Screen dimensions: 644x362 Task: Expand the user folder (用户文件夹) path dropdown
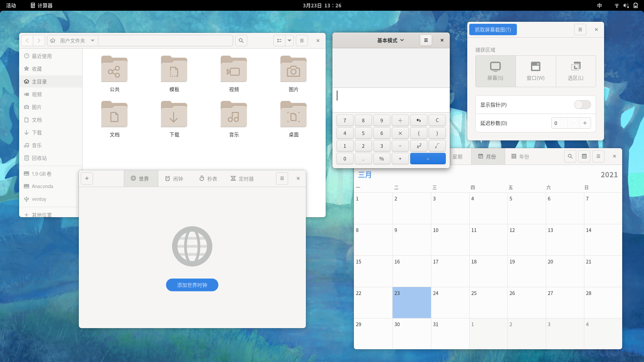click(x=92, y=41)
